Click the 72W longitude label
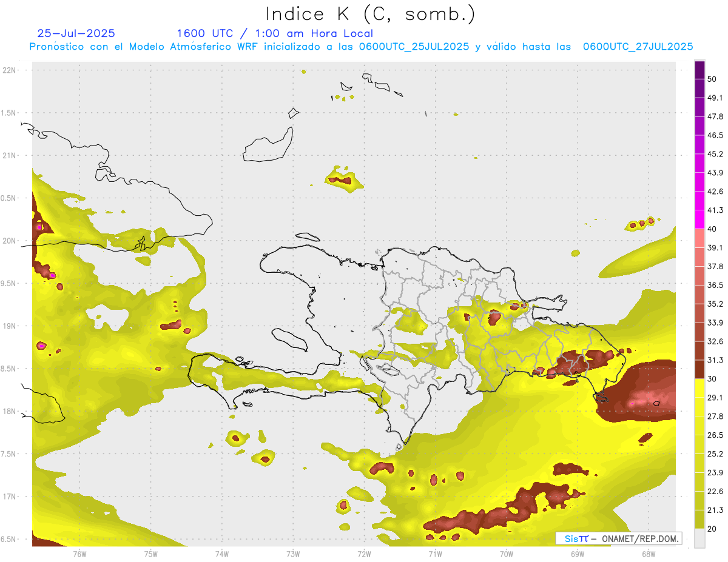The height and width of the screenshot is (562, 728). coord(364,554)
